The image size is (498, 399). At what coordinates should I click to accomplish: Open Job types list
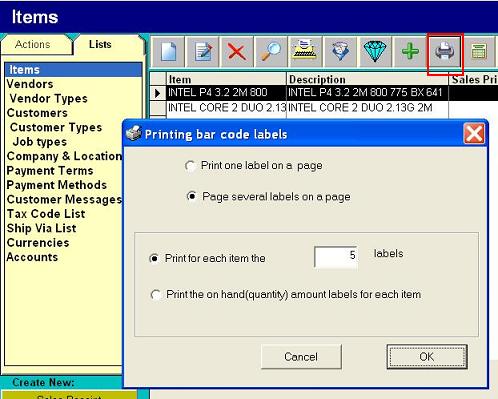[x=40, y=142]
